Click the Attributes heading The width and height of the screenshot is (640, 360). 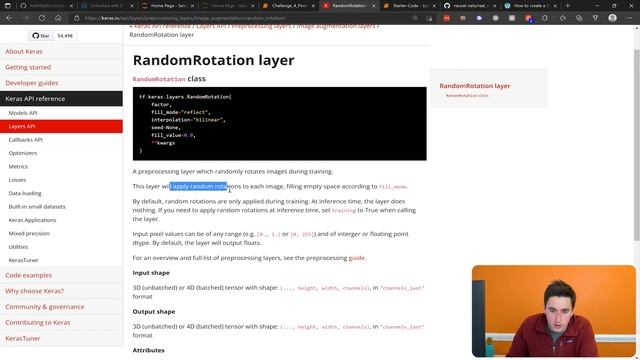[x=149, y=350]
